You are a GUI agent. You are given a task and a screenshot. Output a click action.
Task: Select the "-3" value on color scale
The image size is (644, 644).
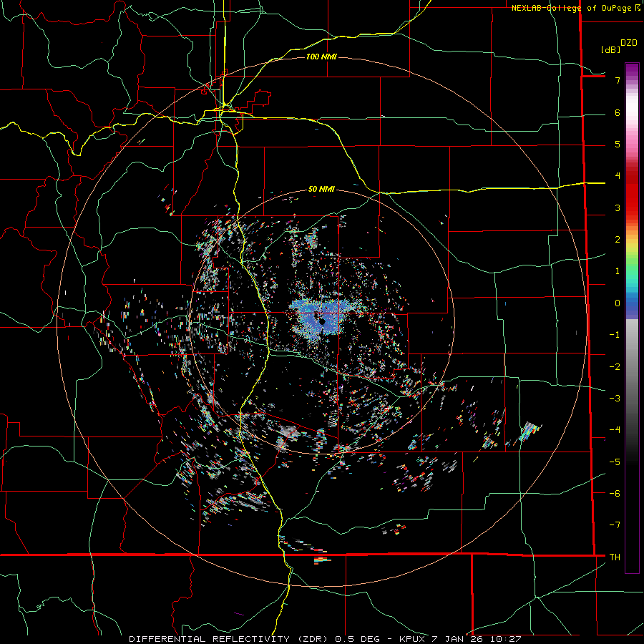point(615,399)
